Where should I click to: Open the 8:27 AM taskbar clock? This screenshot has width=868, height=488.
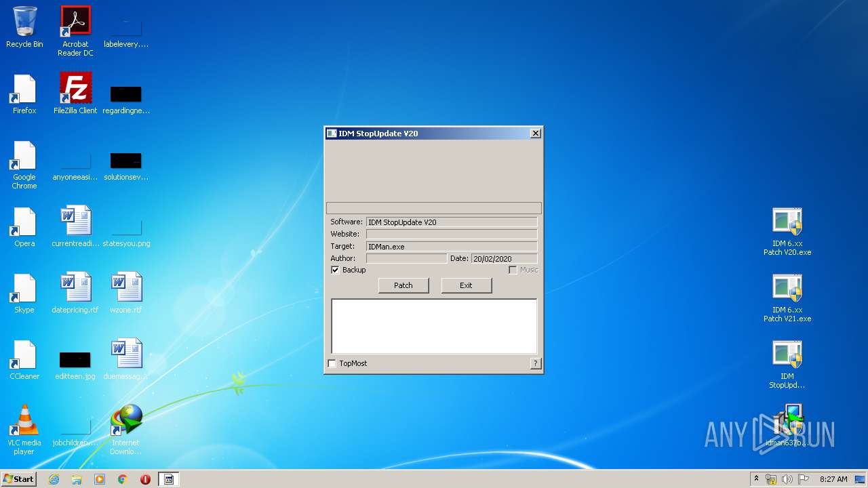pyautogui.click(x=833, y=479)
